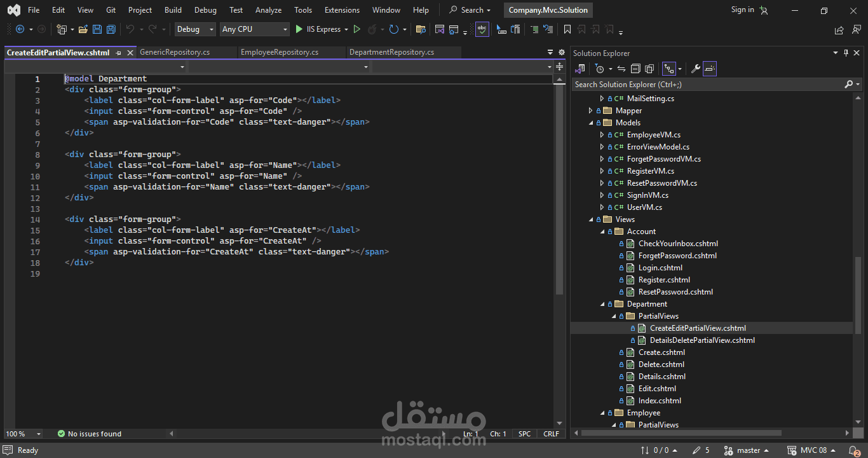Click the search magnifier in Solution Explorer
Viewport: 868px width, 458px height.
point(849,84)
